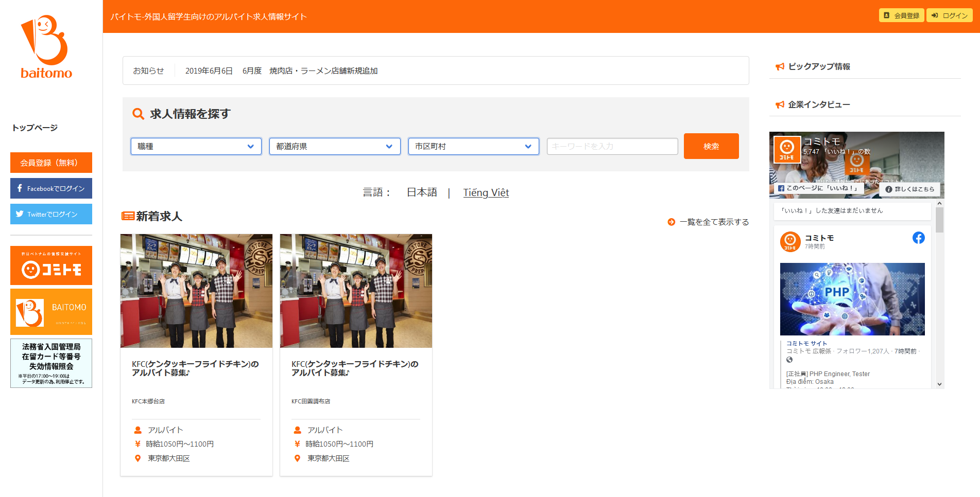
Task: Open the BAITOMO banner in sidebar
Action: point(51,312)
